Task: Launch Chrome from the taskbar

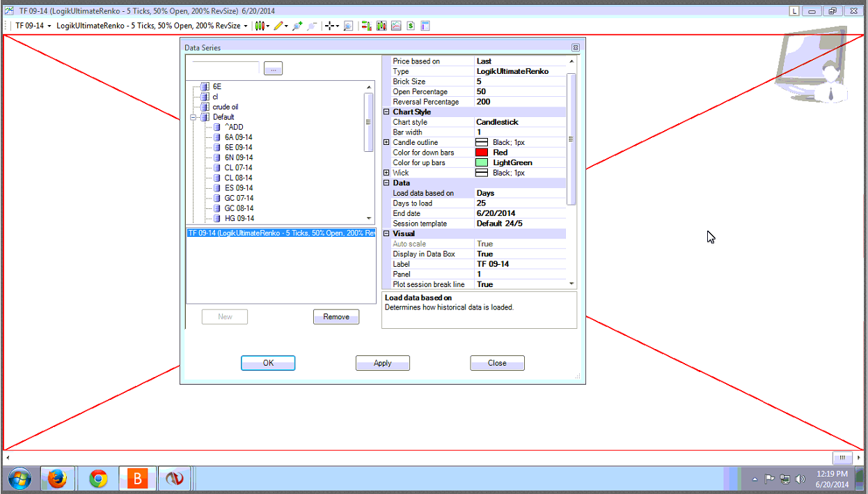Action: 98,479
